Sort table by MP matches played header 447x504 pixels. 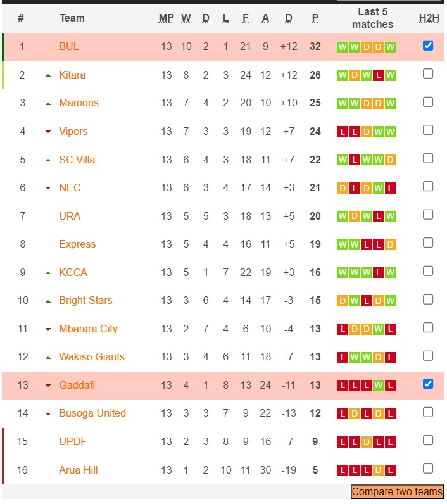pyautogui.click(x=166, y=18)
